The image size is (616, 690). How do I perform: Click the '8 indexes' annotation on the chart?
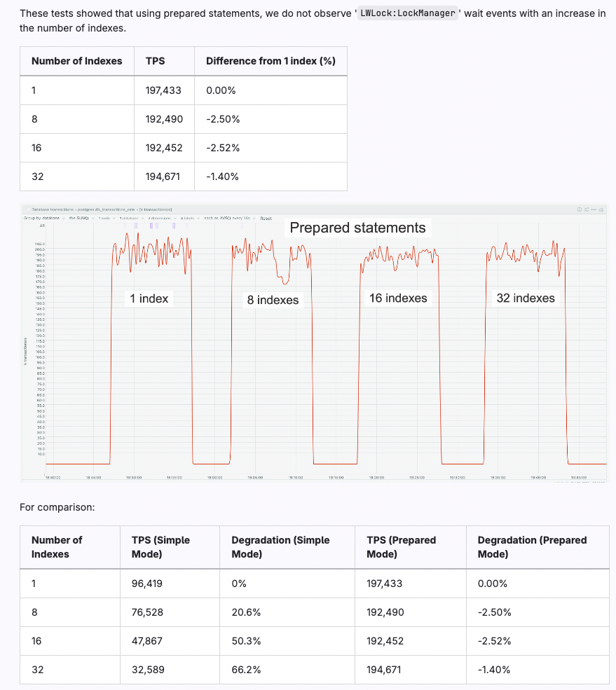(273, 300)
